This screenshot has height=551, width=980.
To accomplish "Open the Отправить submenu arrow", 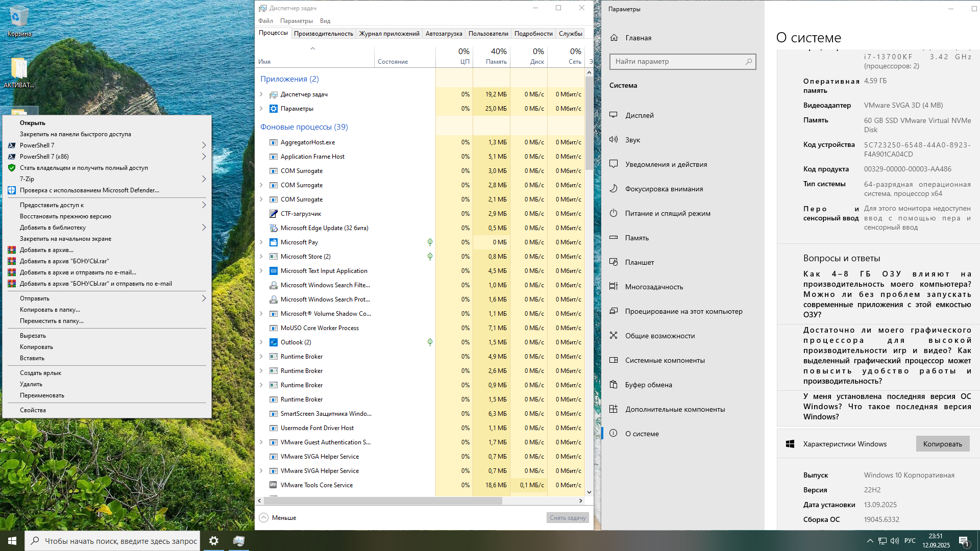I will click(204, 298).
